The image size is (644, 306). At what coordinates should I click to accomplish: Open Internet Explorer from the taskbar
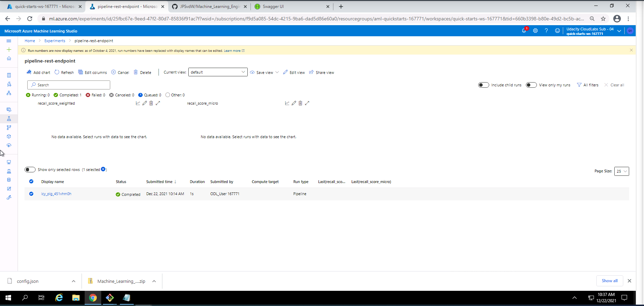pos(59,297)
